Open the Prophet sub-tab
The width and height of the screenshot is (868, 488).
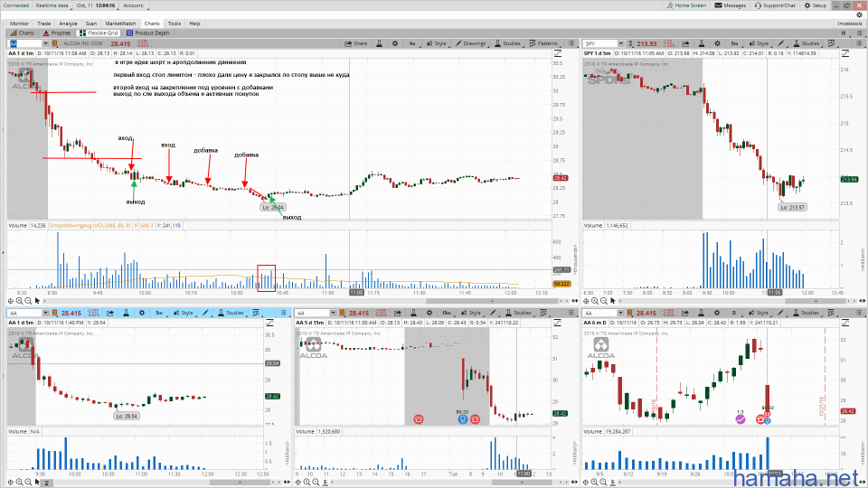(57, 33)
